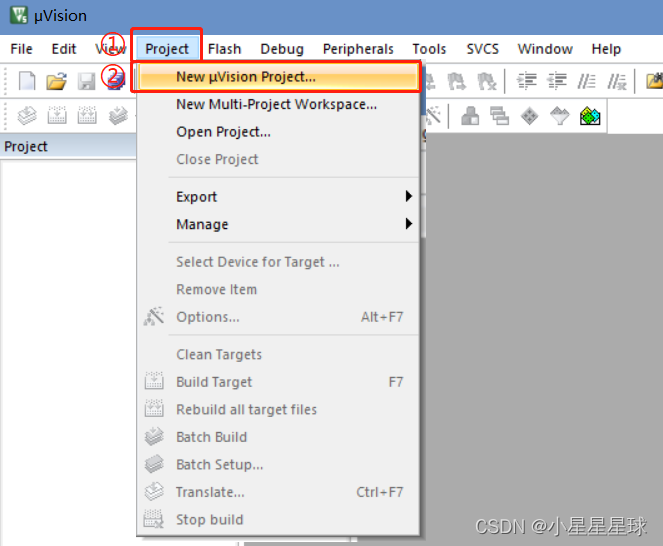Click the Comment selection toolbar icon

(587, 81)
